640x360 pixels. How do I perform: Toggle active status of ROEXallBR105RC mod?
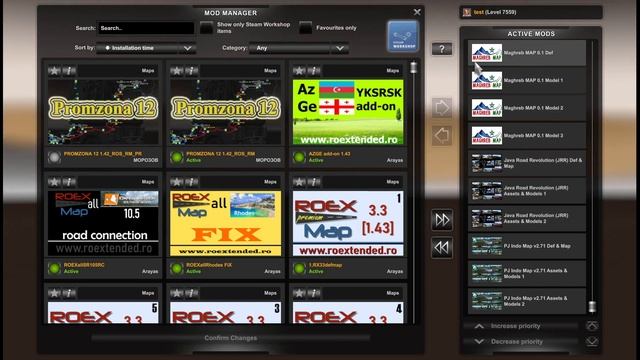pos(54,268)
